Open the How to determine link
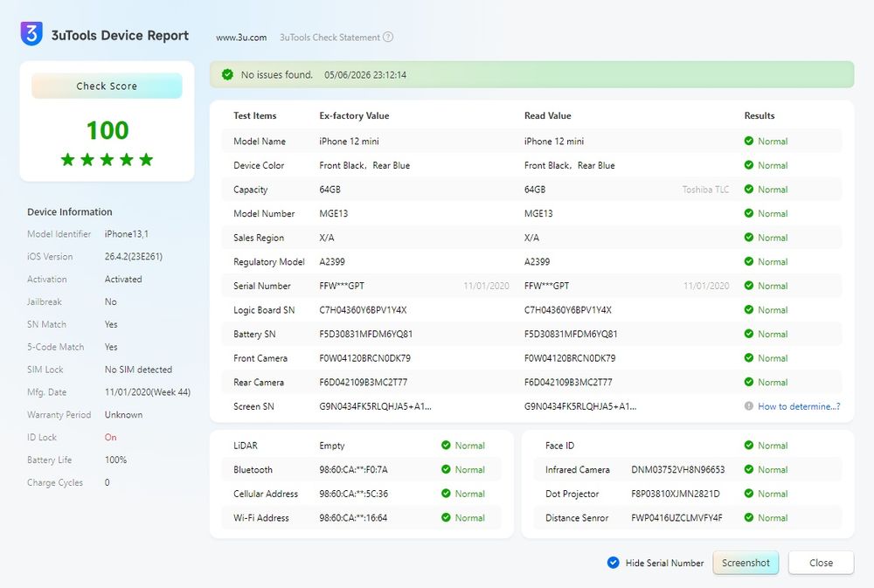The height and width of the screenshot is (588, 874). coord(799,406)
